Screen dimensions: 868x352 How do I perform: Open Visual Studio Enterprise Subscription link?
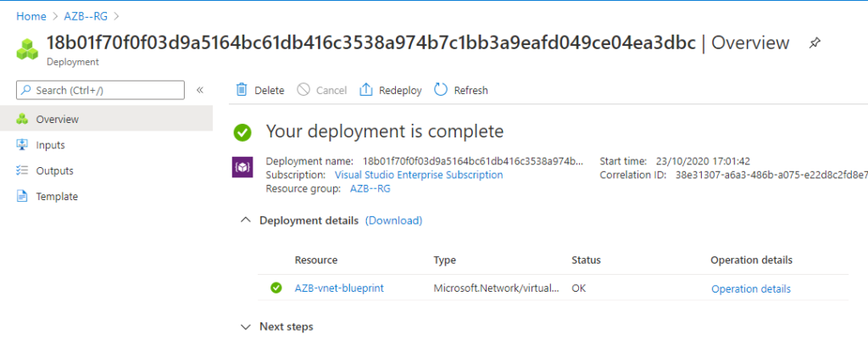click(x=419, y=176)
